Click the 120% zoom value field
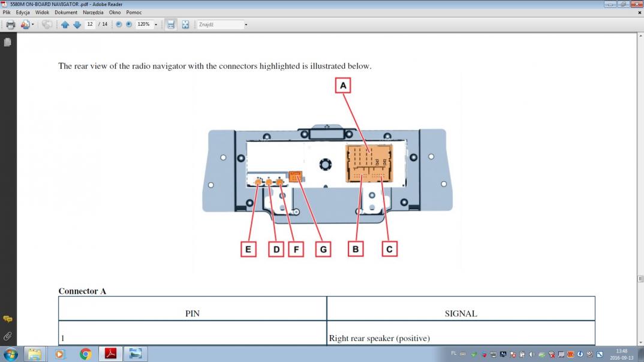 pyautogui.click(x=144, y=24)
